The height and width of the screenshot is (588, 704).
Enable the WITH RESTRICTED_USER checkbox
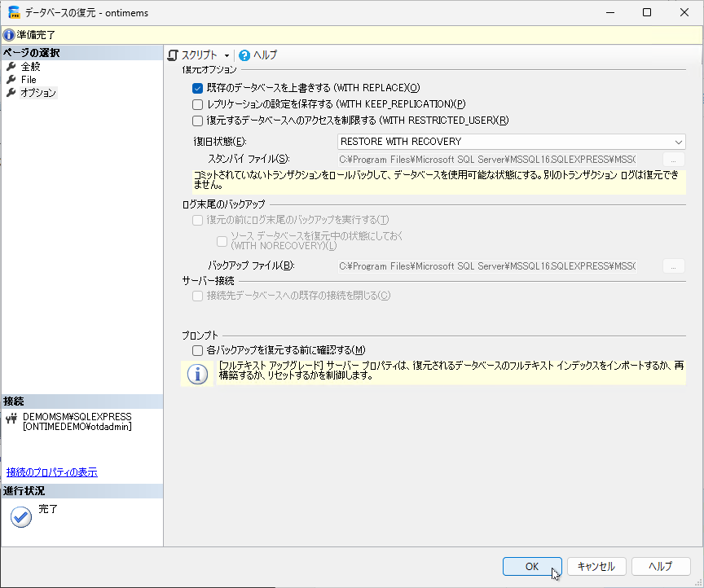tap(197, 121)
